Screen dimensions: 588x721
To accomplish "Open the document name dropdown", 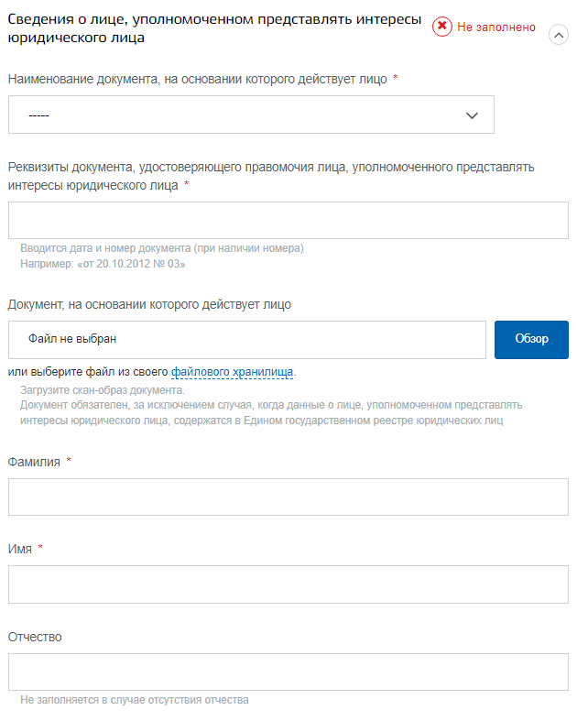I will click(x=251, y=115).
